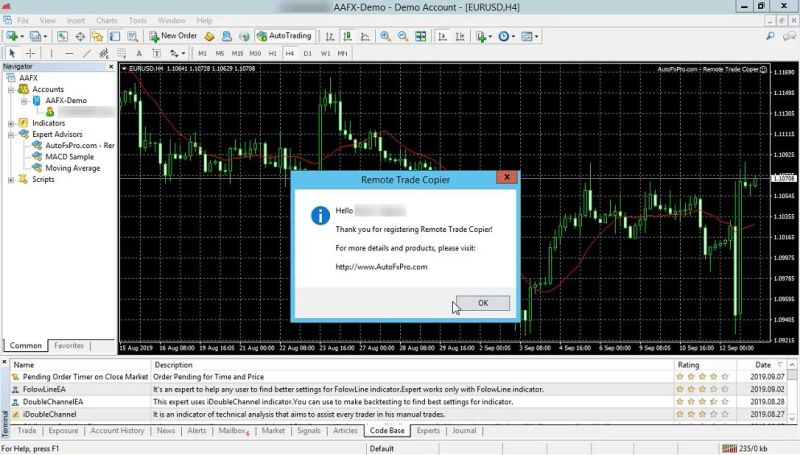Select MACD Sample expert advisor
Viewport: 800px width, 455px height.
(69, 157)
